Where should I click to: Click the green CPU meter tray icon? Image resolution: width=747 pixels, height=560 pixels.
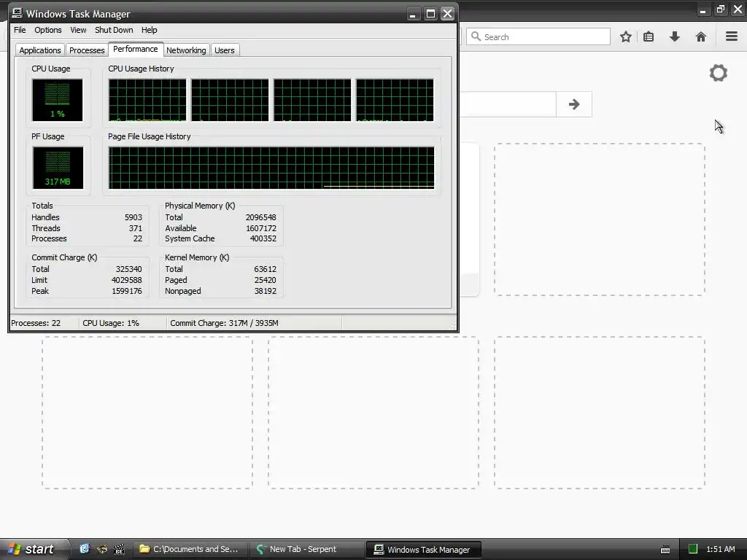point(693,549)
